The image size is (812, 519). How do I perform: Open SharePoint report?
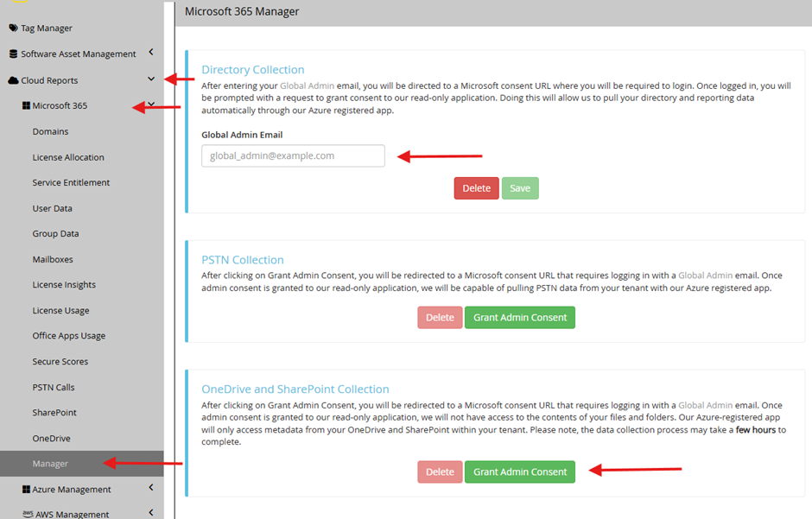point(54,413)
